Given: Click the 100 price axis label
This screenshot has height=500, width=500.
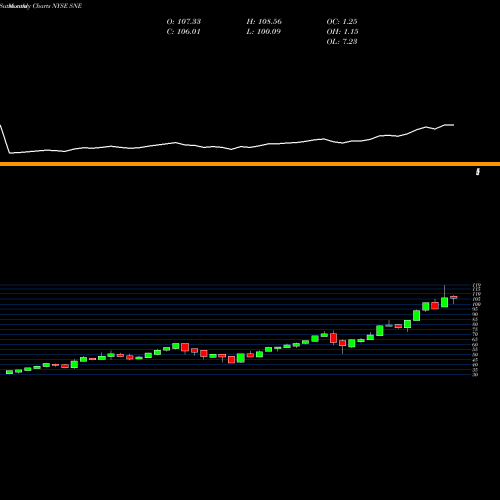Looking at the screenshot, I should [x=477, y=304].
